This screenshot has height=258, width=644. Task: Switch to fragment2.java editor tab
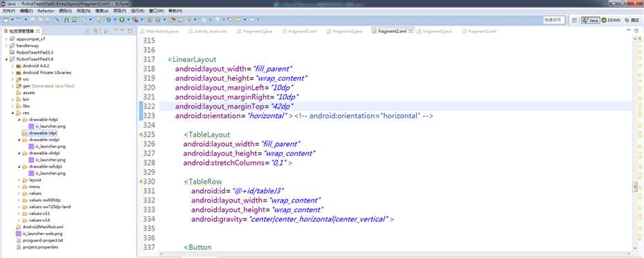344,31
